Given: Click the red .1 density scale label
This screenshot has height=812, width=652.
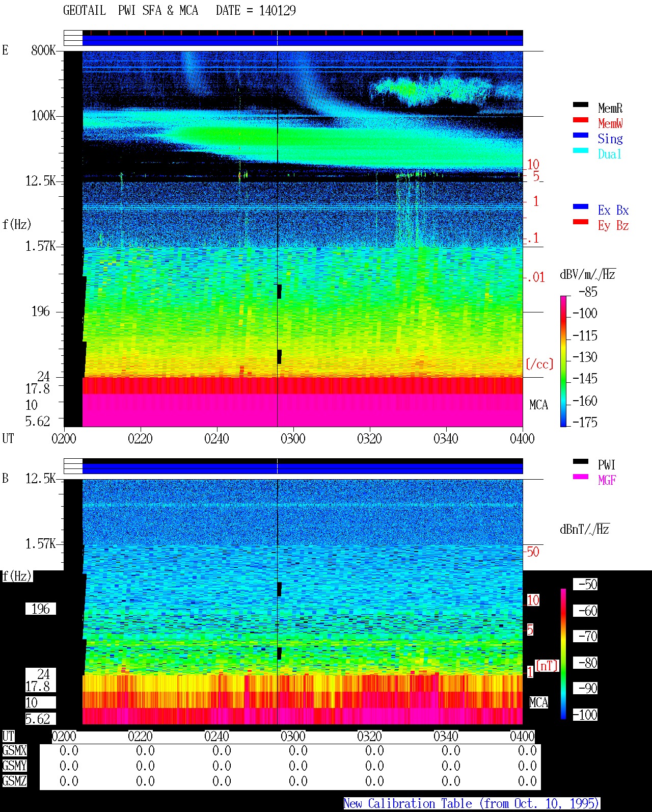Looking at the screenshot, I should point(533,238).
